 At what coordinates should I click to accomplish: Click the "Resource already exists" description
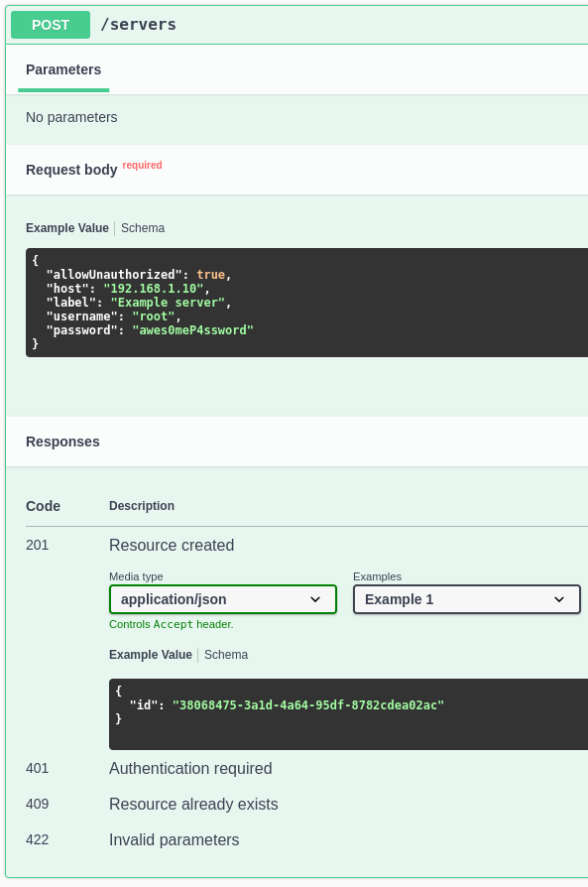(x=193, y=804)
